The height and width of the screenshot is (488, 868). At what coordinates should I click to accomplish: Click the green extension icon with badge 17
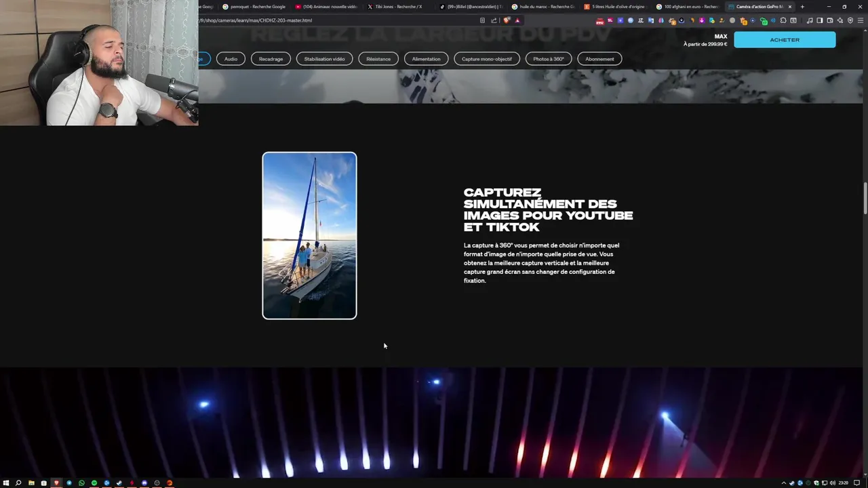tap(764, 21)
